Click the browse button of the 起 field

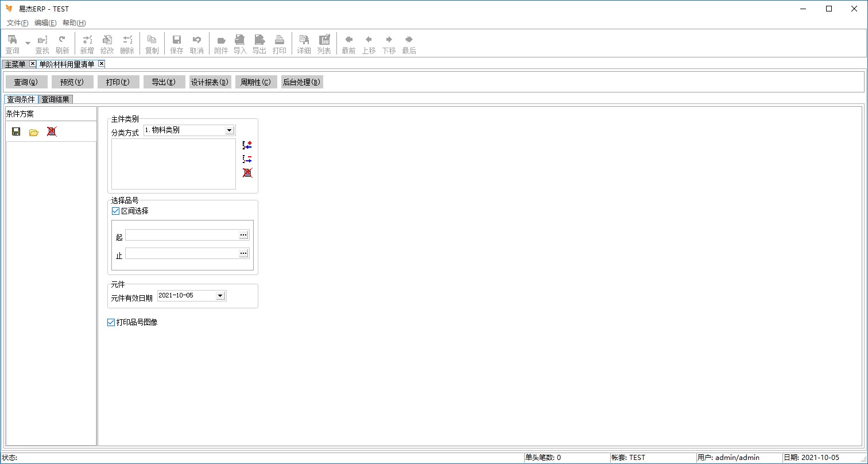click(x=243, y=235)
